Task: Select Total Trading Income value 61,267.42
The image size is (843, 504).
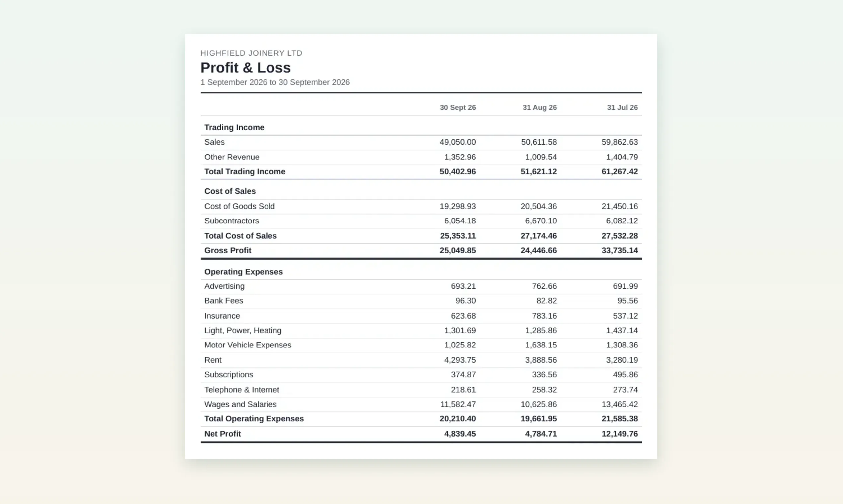Action: click(x=619, y=171)
